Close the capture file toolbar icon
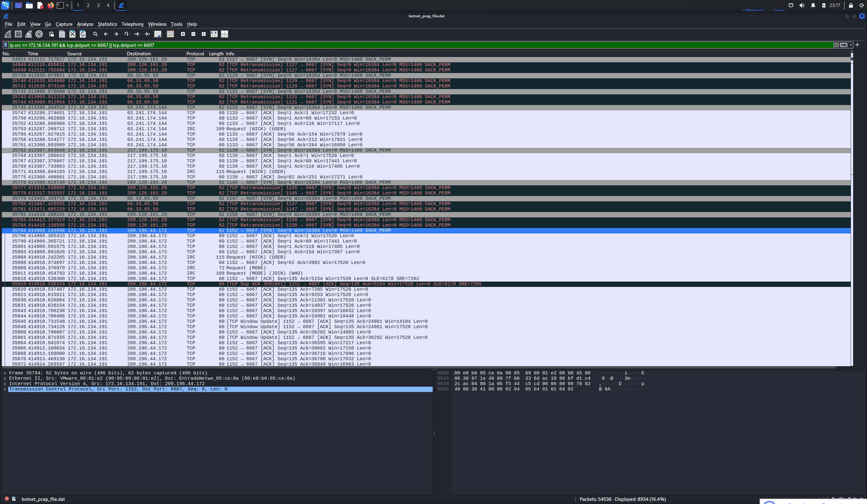The width and height of the screenshot is (867, 504). 72,34
